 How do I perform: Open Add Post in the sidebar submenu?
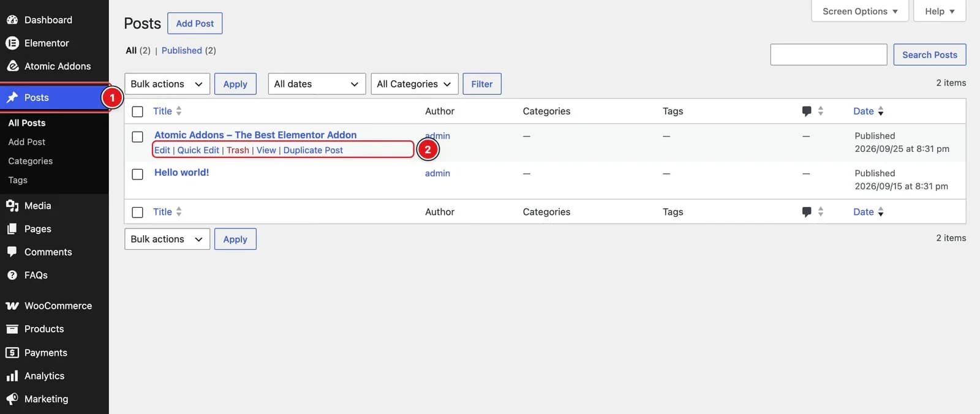click(27, 141)
